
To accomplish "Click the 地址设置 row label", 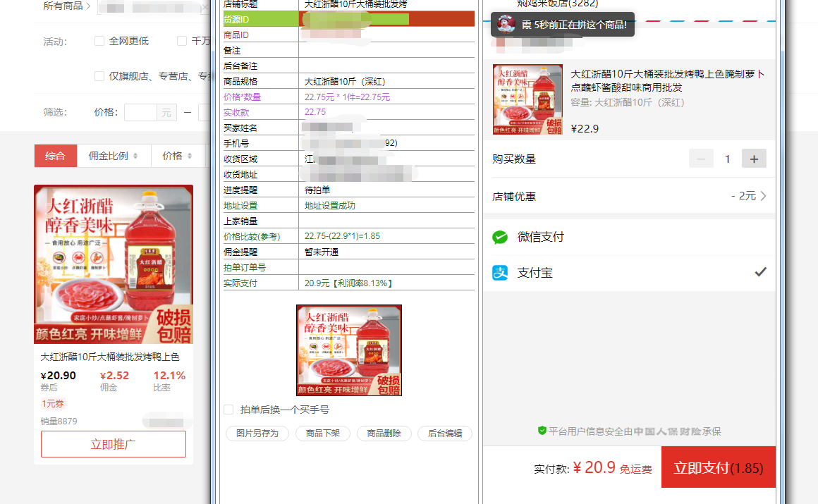I will pyautogui.click(x=240, y=206).
